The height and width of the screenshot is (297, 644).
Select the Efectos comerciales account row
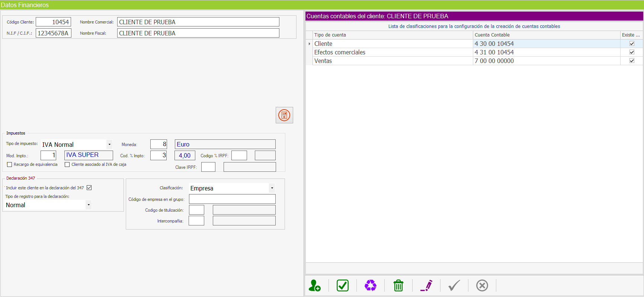[393, 53]
